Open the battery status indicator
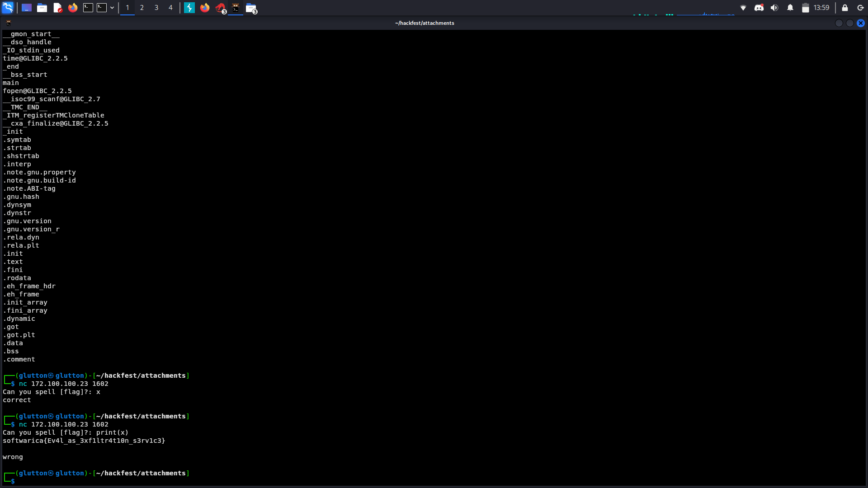 805,7
